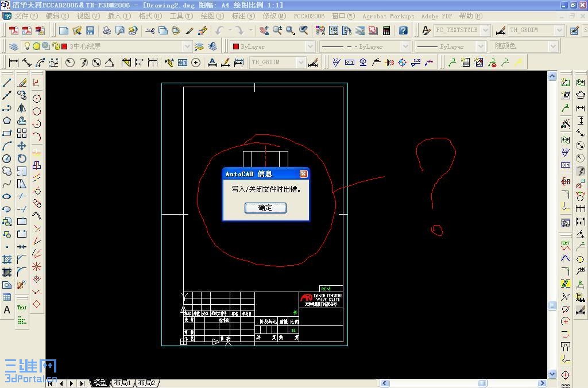
Task: Click the Layer Previous icon
Action: (212, 46)
